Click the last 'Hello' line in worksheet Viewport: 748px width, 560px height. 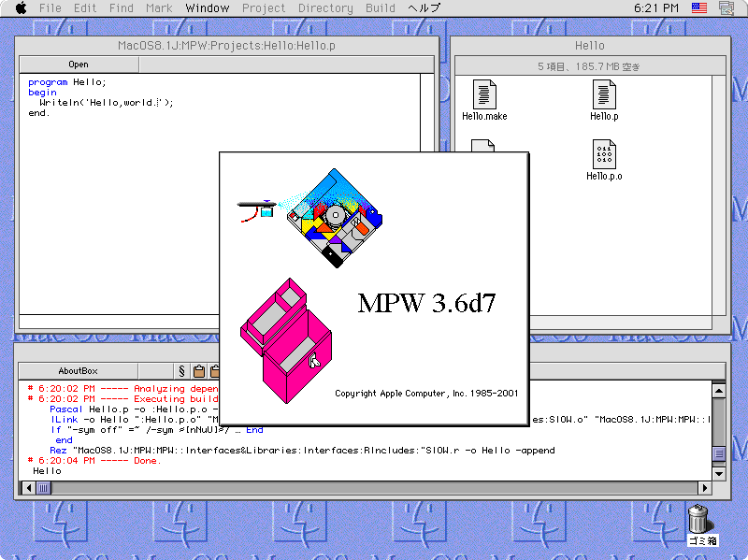point(48,471)
